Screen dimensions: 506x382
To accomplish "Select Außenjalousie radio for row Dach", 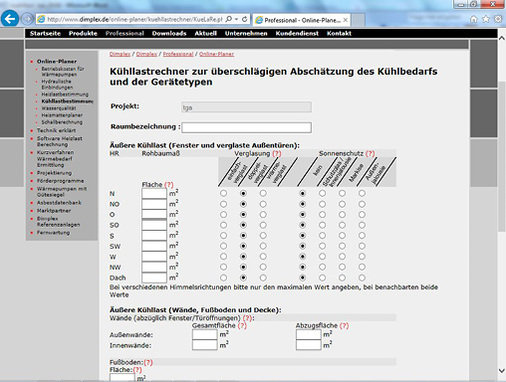I will coord(362,278).
